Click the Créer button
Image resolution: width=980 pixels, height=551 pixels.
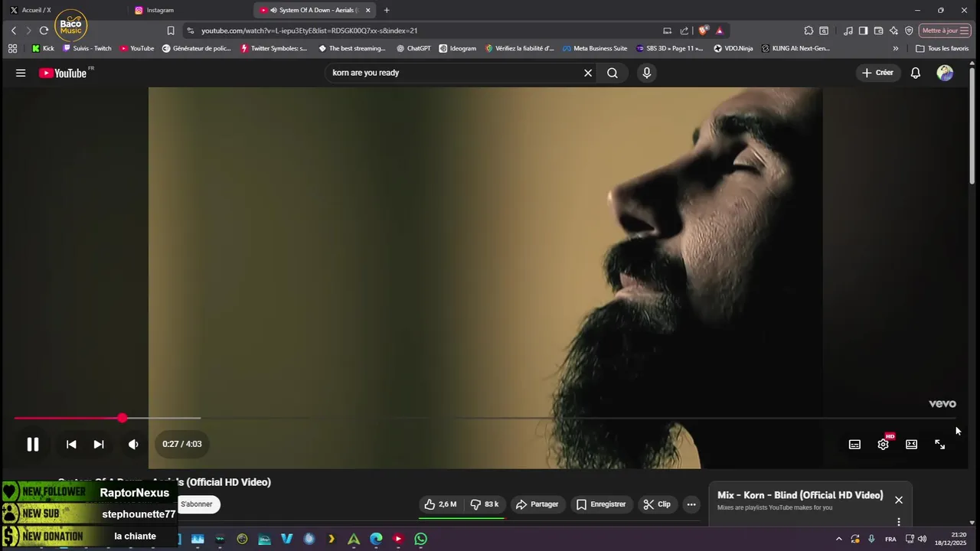(x=877, y=73)
